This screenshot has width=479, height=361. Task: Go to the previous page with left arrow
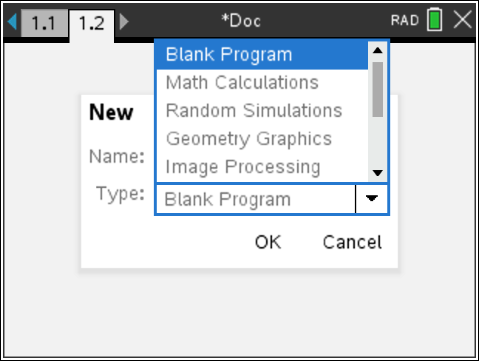(12, 21)
